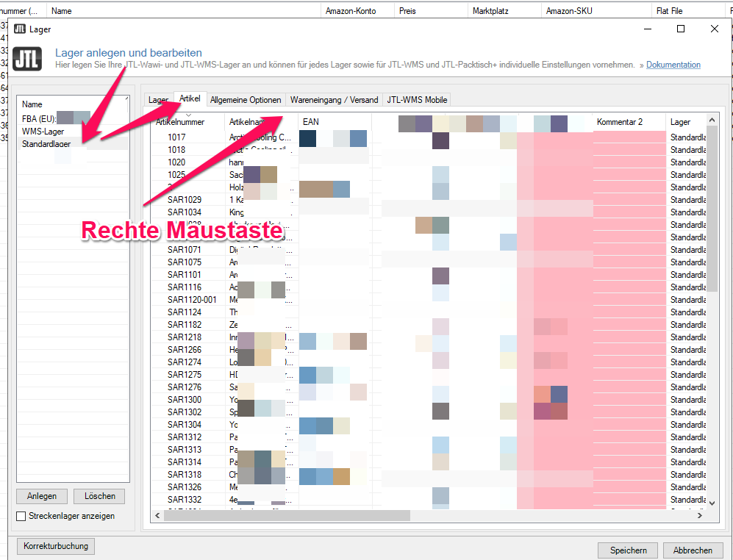The image size is (733, 560).
Task: Click Amazon-Konto column in background window
Action: point(357,11)
